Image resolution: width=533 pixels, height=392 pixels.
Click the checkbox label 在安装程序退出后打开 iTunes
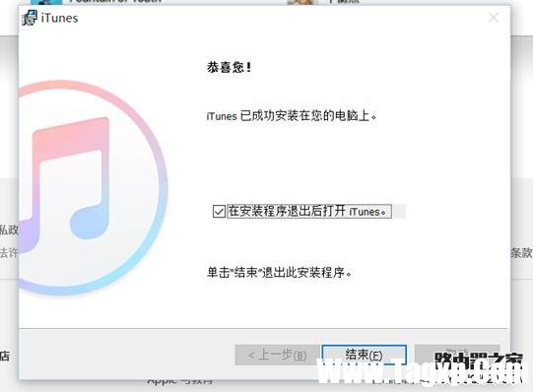pos(309,212)
